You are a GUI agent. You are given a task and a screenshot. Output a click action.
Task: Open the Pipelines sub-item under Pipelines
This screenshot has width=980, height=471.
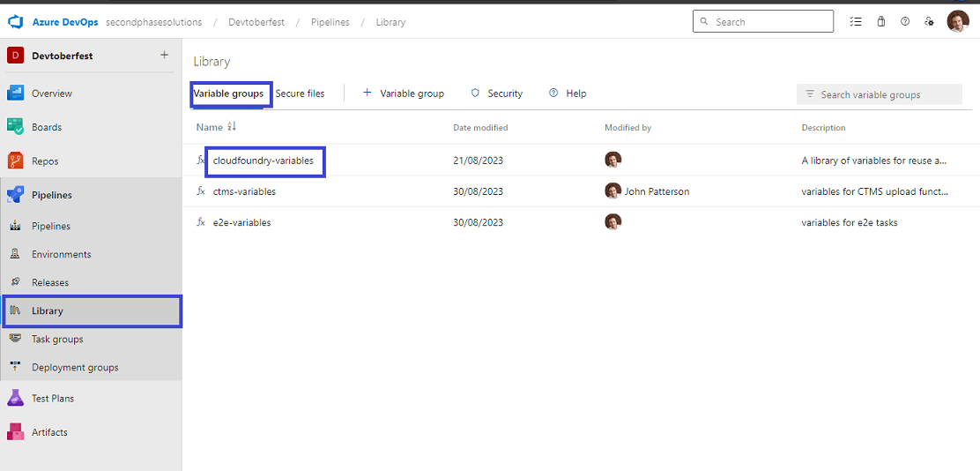91,226
